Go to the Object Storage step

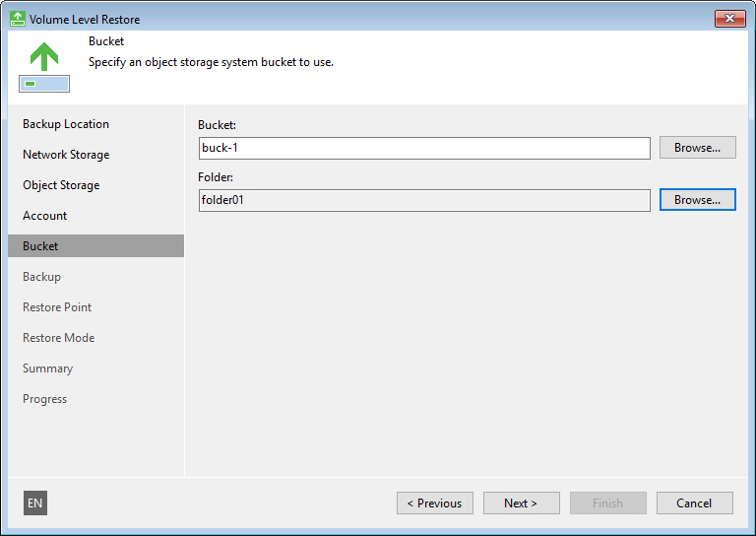coord(61,185)
